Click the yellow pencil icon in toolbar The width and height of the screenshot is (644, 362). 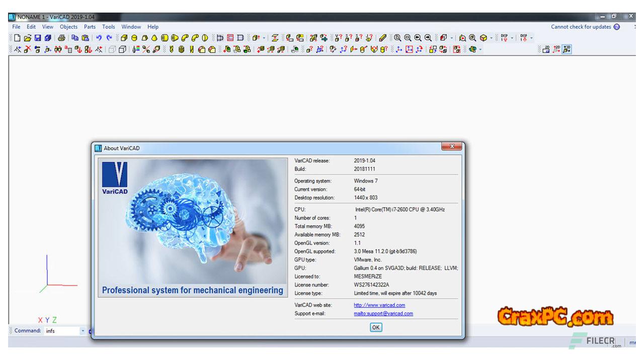(x=383, y=38)
